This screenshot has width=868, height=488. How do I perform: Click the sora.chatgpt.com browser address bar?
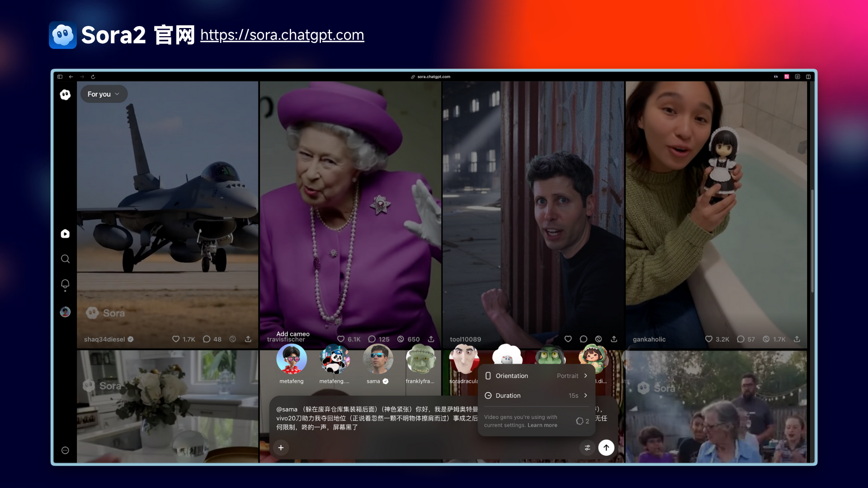430,77
